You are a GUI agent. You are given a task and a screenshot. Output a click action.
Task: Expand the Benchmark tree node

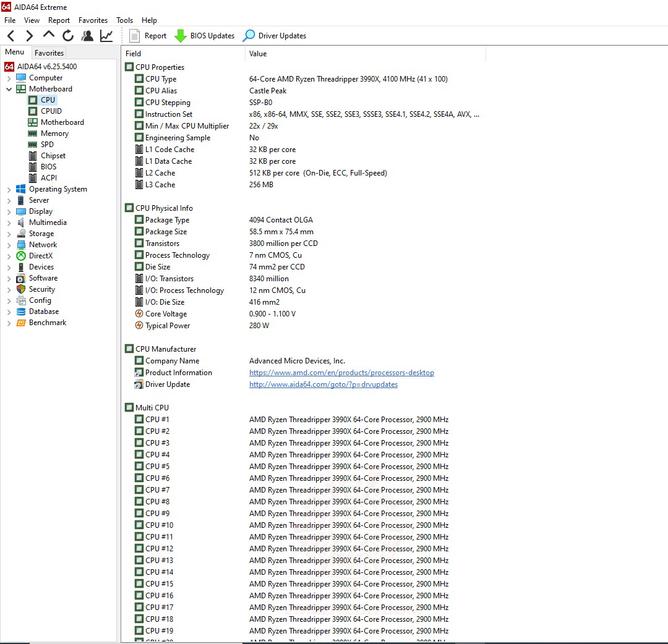[x=9, y=323]
